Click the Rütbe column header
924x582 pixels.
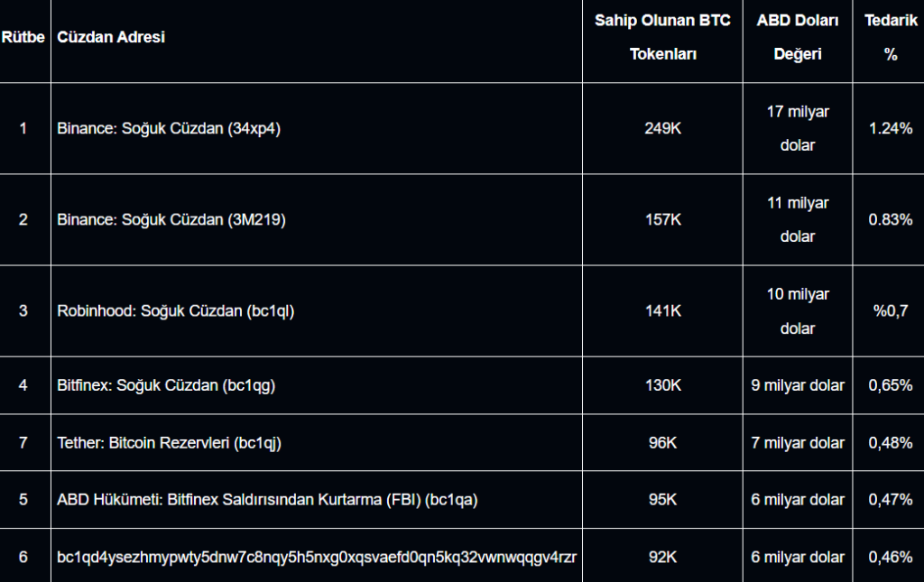click(x=23, y=38)
